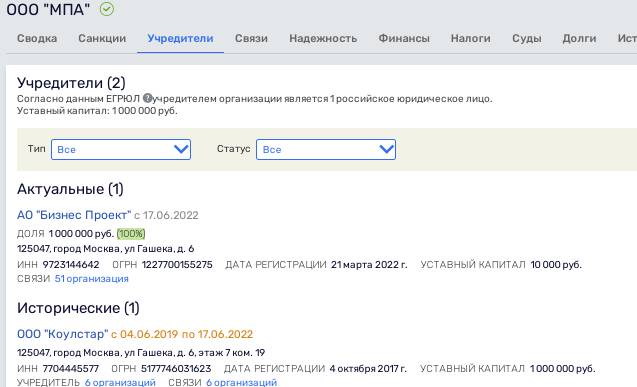
Task: Click the 100% share badge
Action: pos(131,233)
